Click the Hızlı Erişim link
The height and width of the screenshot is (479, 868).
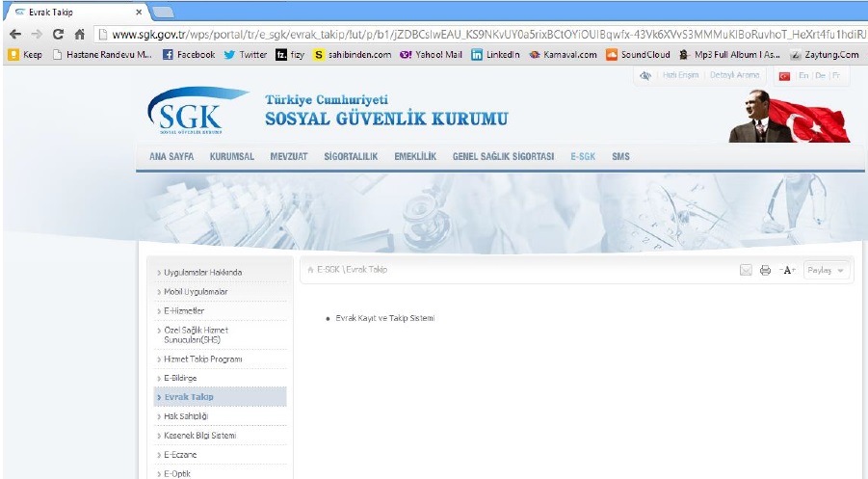tap(680, 75)
